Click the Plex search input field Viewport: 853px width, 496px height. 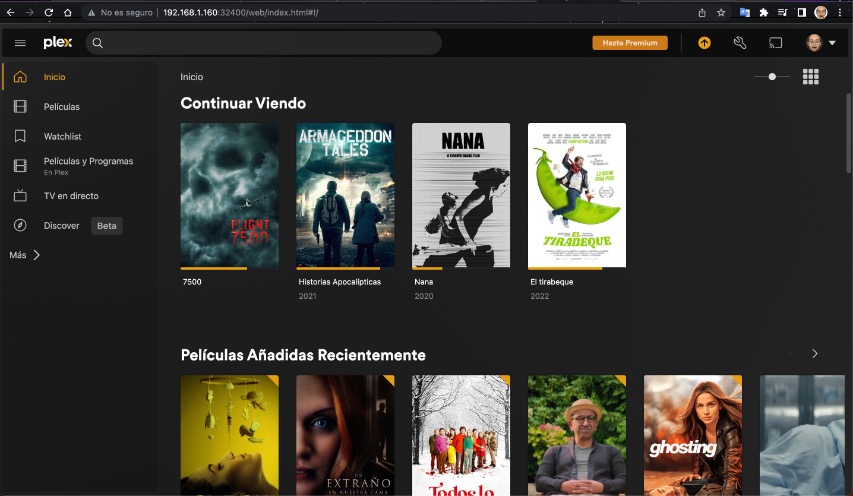263,43
